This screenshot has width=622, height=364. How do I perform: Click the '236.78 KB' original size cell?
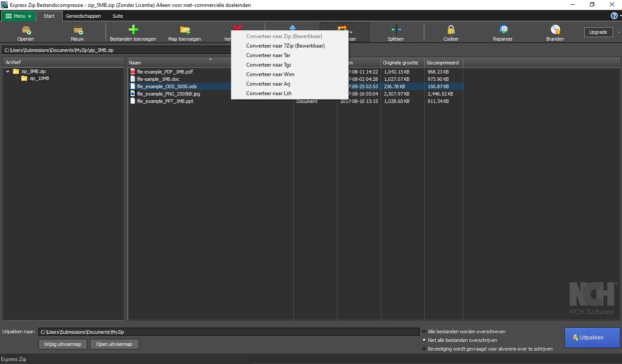coord(394,86)
